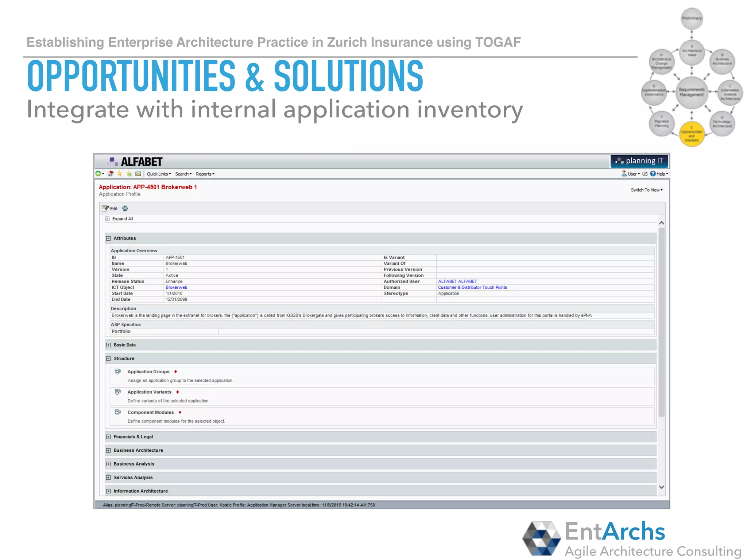
Task: Click the EntArchs logo
Action: [x=632, y=539]
